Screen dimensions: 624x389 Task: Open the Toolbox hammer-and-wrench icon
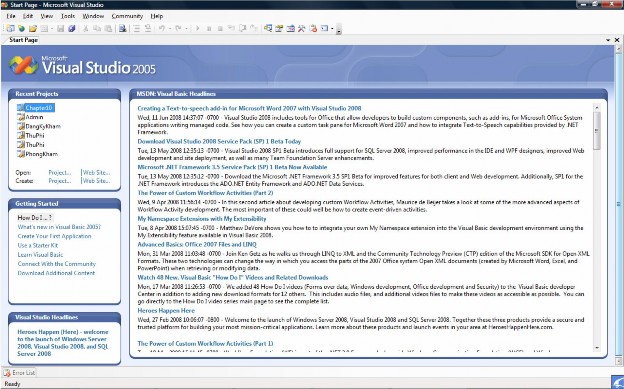tap(302, 28)
